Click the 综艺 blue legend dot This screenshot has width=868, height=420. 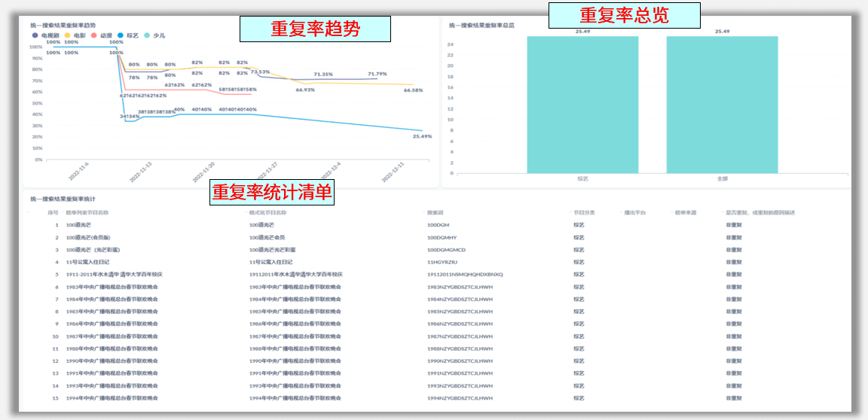click(121, 35)
